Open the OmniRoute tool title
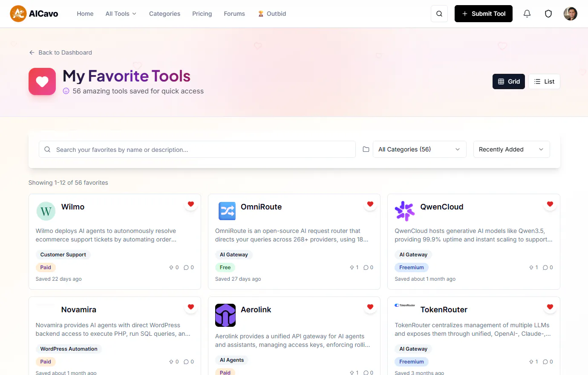The width and height of the screenshot is (588, 375). click(261, 207)
